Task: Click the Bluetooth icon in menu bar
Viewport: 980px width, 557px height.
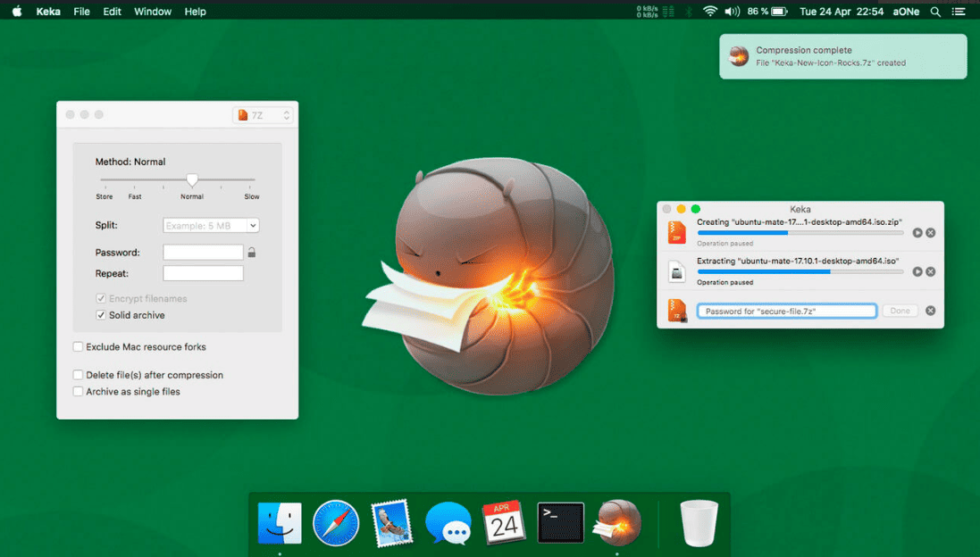Action: pos(689,12)
